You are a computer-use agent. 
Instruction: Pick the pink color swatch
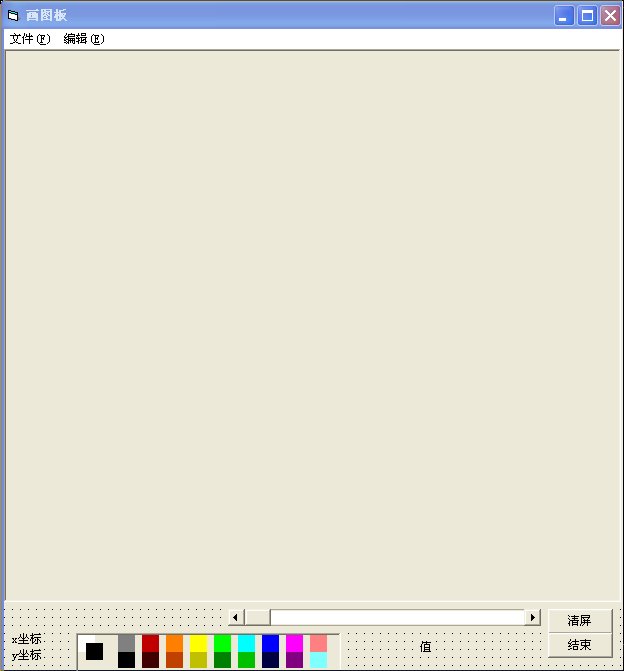pos(318,643)
